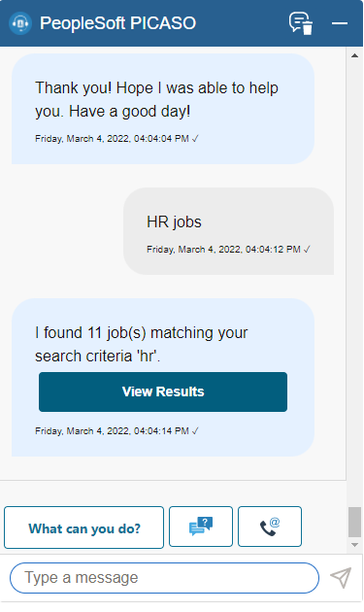Click the chat scrollbar up arrow
Screen dimensions: 364x612
354,55
